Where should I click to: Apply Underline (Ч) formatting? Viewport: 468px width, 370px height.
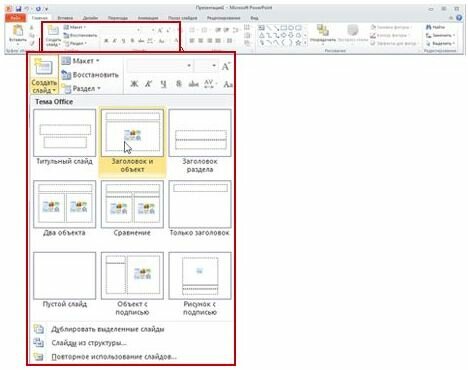pyautogui.click(x=163, y=84)
